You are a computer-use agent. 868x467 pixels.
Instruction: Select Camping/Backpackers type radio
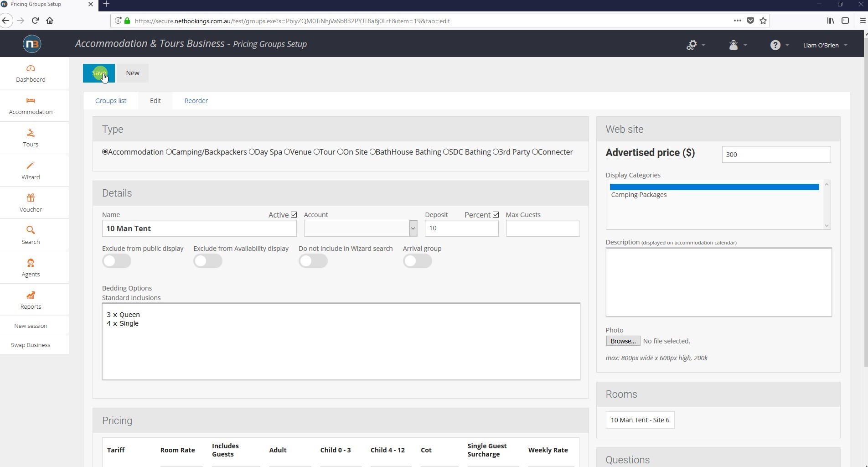tap(169, 152)
